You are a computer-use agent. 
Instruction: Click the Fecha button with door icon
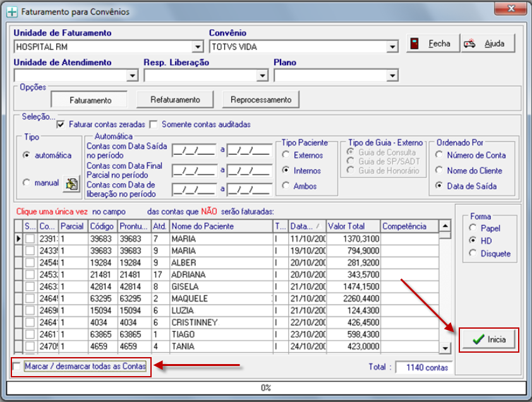tap(433, 44)
